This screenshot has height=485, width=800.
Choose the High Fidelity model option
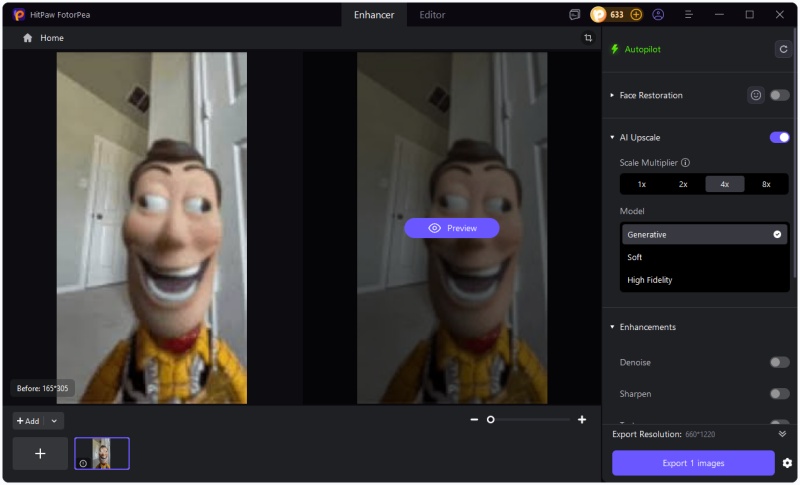pyautogui.click(x=704, y=280)
